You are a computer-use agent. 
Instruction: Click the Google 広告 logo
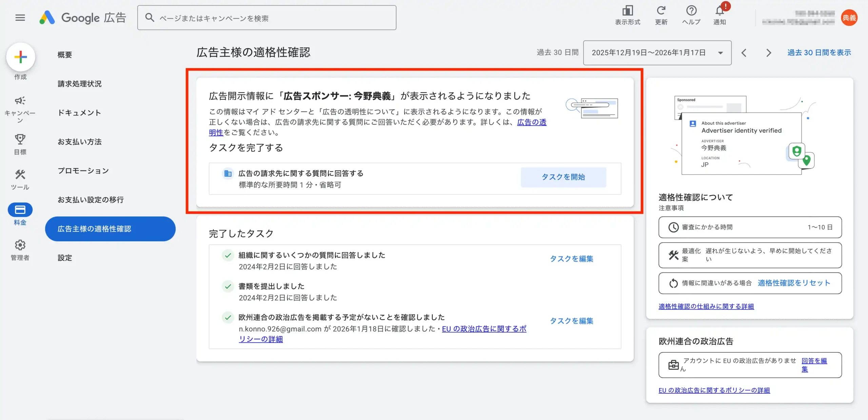click(x=82, y=18)
